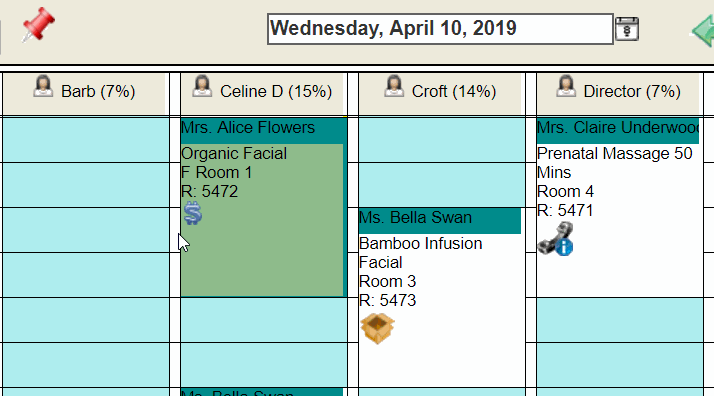The image size is (714, 396).
Task: Click the dollar sign icon on Alice Flowers' appointment
Action: coord(193,213)
